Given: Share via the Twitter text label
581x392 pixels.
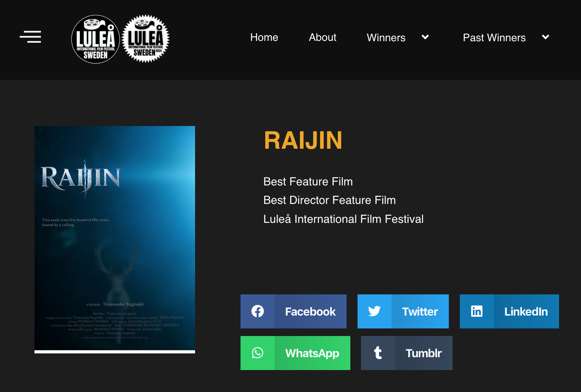Looking at the screenshot, I should [420, 311].
